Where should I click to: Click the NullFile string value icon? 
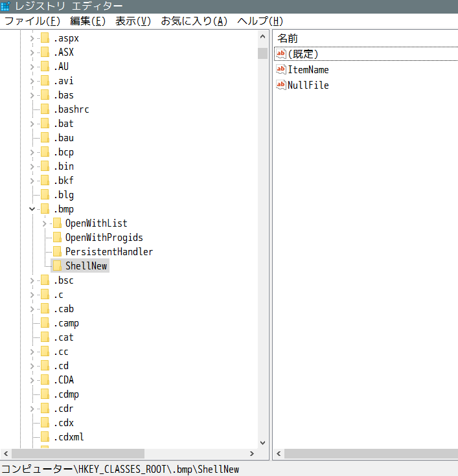click(281, 85)
